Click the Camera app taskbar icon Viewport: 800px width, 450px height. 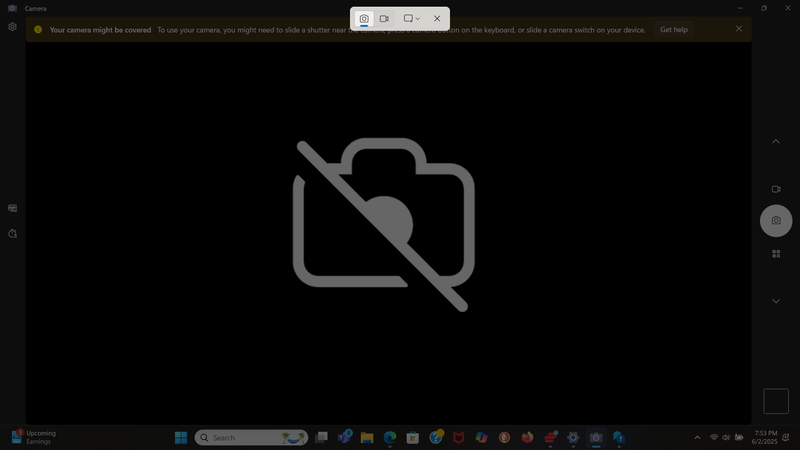(596, 438)
